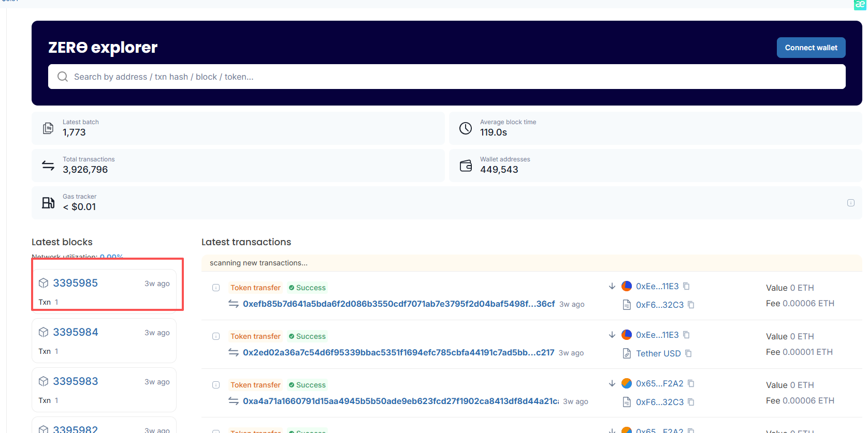Click the cube icon beside block 3395984
Image resolution: width=868 pixels, height=433 pixels.
pos(44,332)
